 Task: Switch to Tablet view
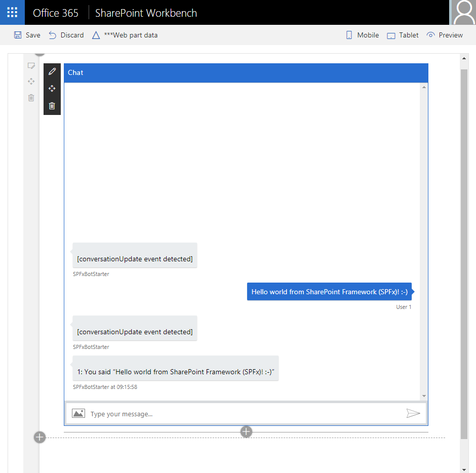pos(403,35)
